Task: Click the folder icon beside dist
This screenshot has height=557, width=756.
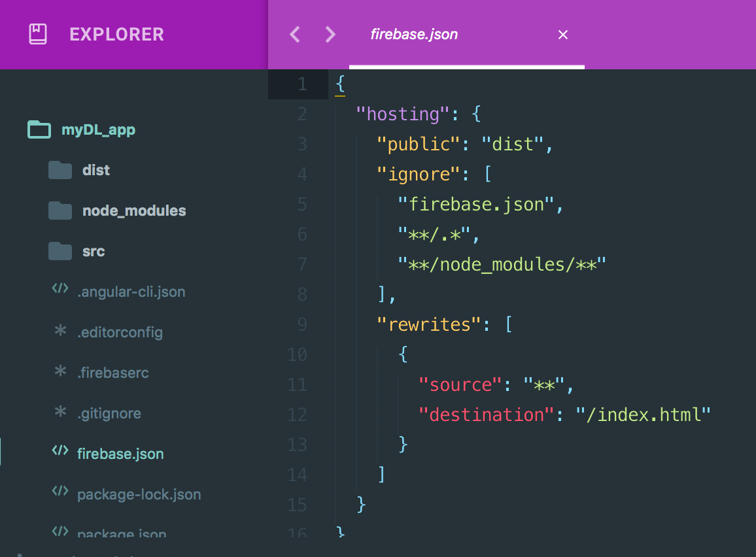Action: (x=60, y=169)
